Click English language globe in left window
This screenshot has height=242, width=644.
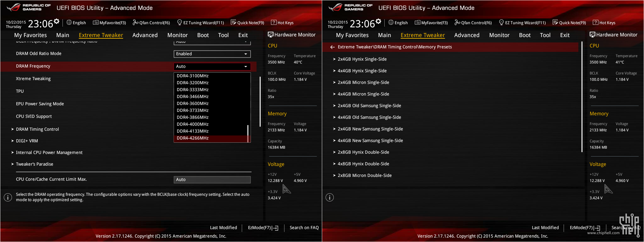69,22
